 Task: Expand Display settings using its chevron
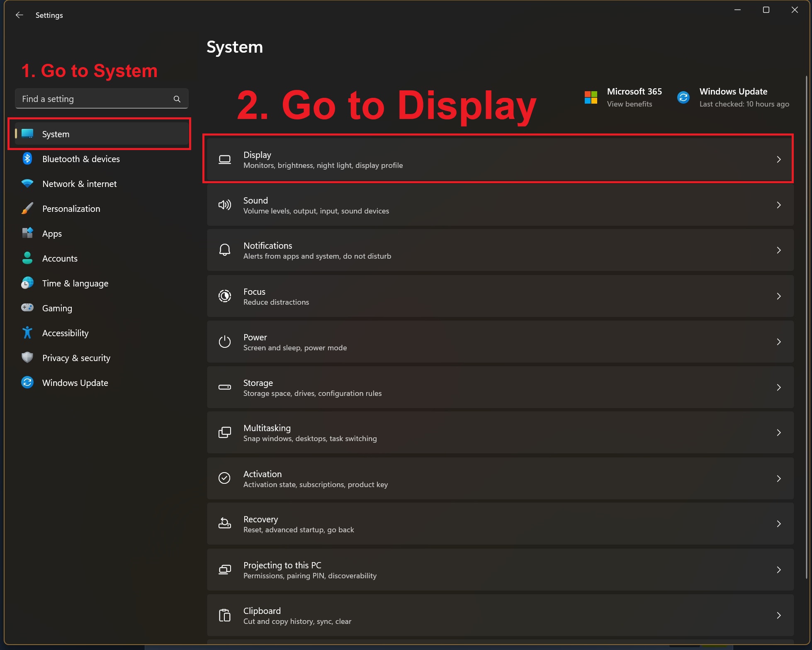[778, 160]
